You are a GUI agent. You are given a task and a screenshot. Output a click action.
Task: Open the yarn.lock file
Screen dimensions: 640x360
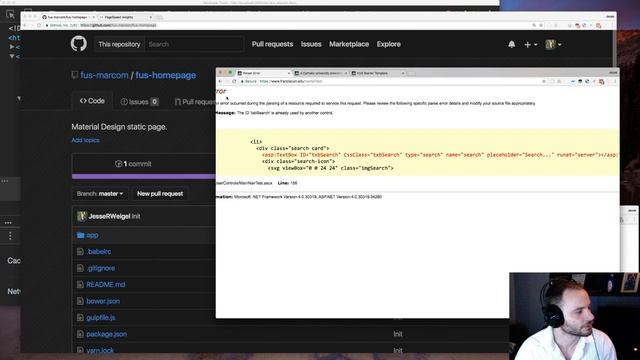pos(100,350)
